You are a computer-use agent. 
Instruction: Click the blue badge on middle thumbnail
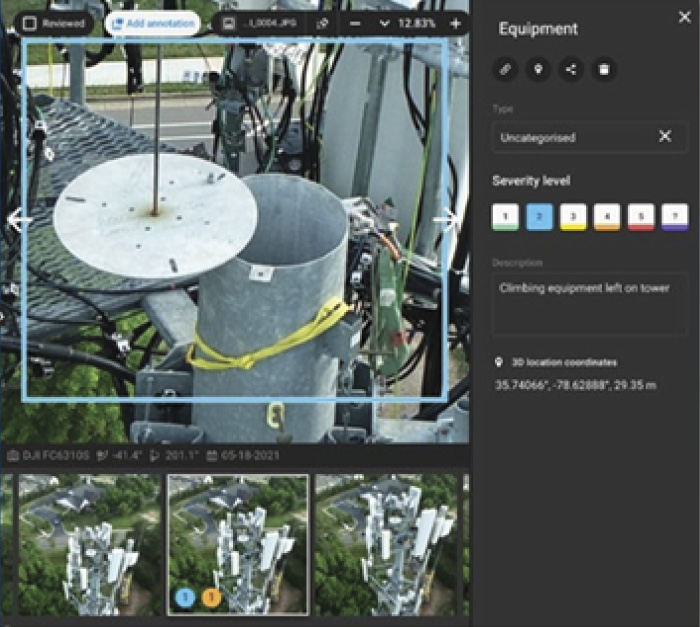click(x=185, y=597)
